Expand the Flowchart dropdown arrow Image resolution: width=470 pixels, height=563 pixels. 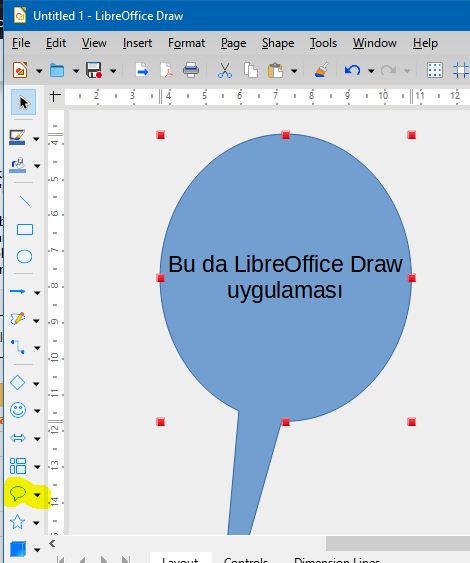pos(37,467)
